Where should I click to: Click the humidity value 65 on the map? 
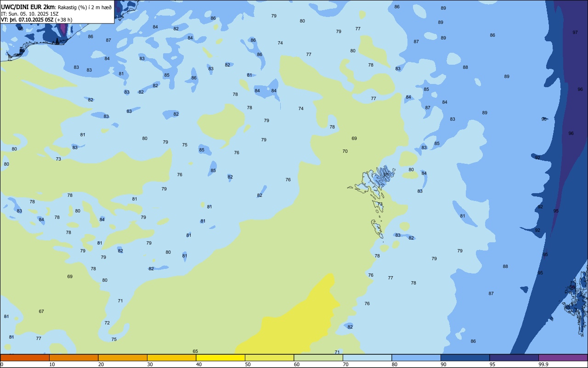195,351
